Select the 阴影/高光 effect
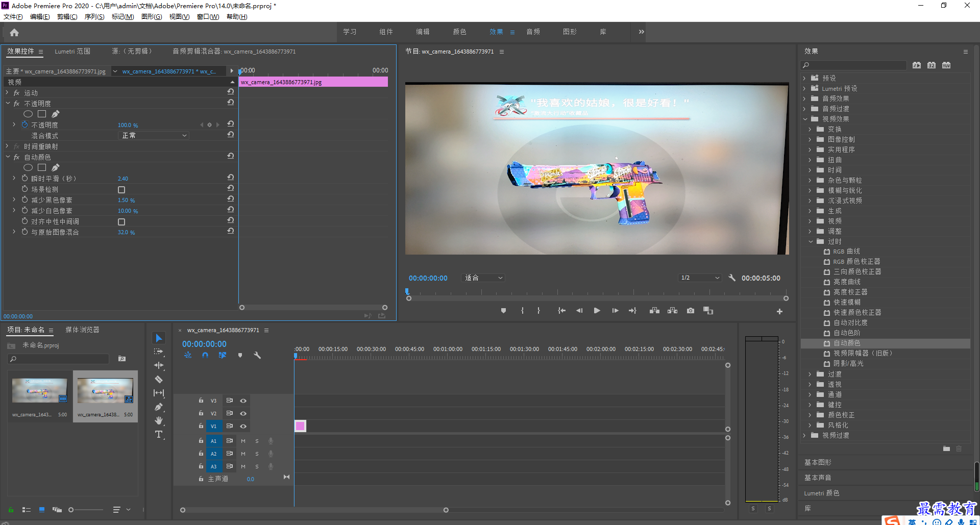 [x=848, y=363]
